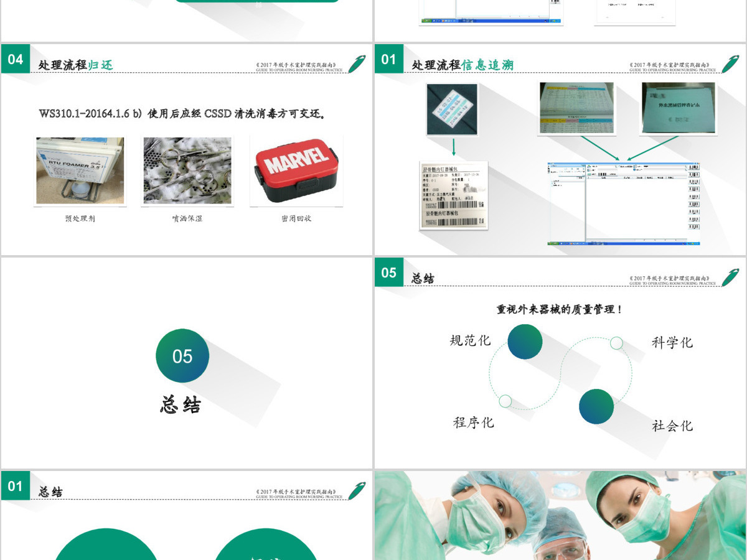Image resolution: width=747 pixels, height=560 pixels.
Task: Click the small hollow circle near 科学化
Action: pyautogui.click(x=616, y=343)
